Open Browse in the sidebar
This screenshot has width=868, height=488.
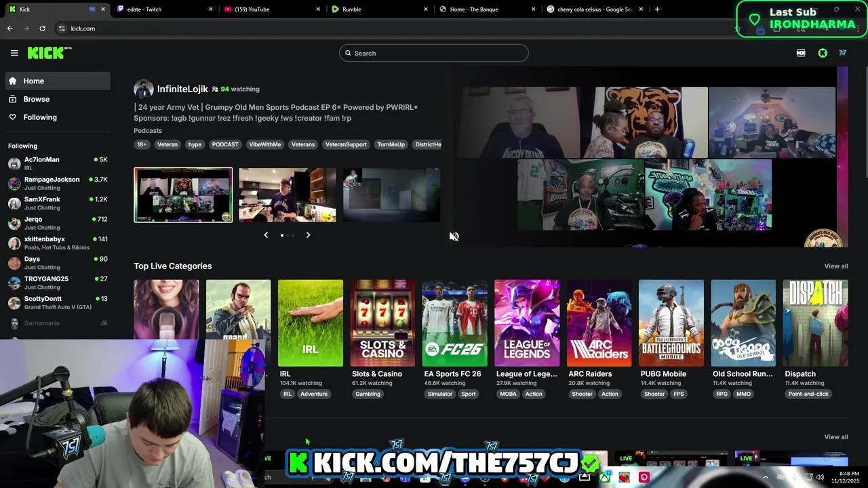click(58, 99)
